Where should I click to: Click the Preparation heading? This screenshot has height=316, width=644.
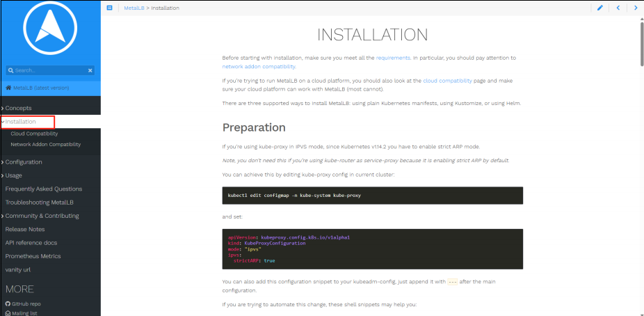254,127
